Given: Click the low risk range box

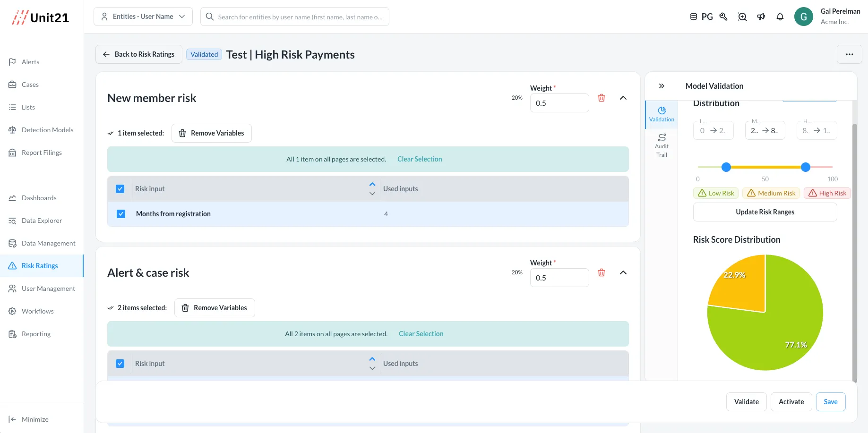Looking at the screenshot, I should [713, 130].
